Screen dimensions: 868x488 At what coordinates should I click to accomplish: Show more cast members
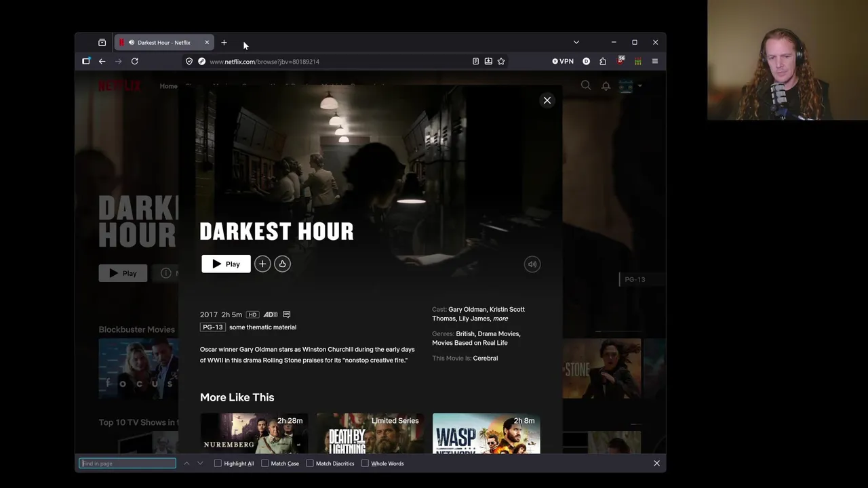tap(500, 319)
